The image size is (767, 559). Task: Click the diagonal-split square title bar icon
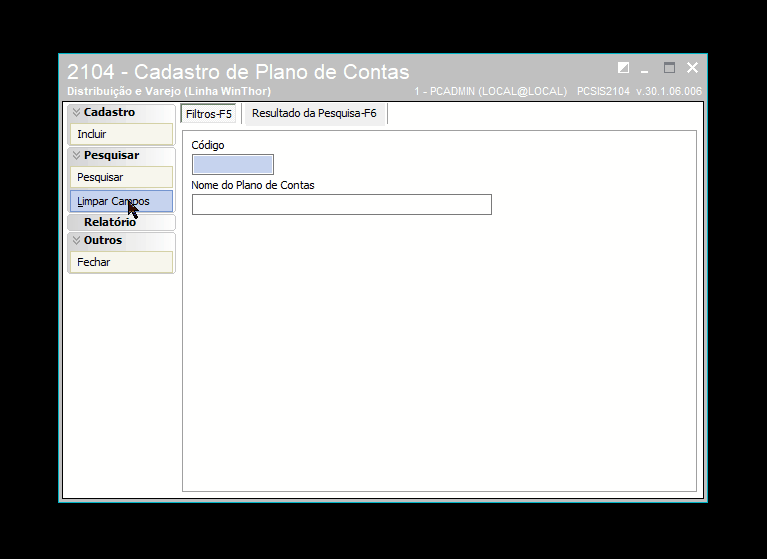623,67
